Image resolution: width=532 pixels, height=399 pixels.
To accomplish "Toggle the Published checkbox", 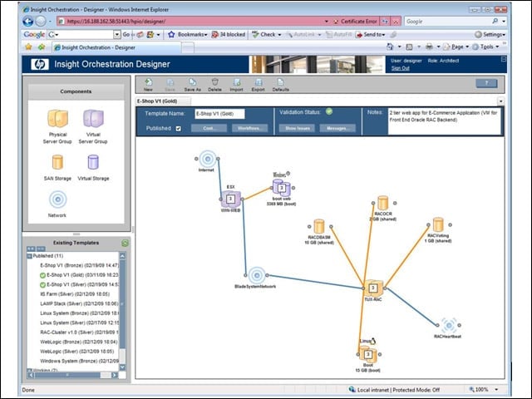I will coord(179,129).
